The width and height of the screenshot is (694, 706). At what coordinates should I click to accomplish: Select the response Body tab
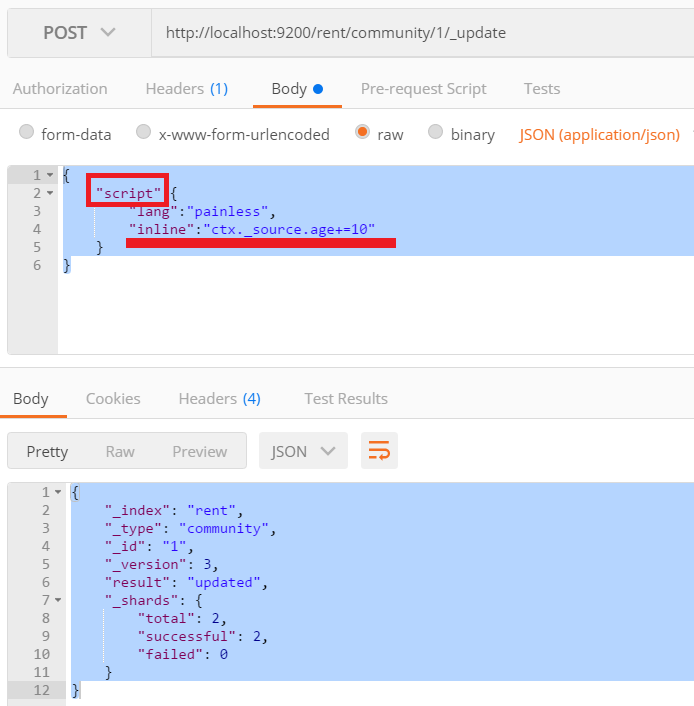point(31,399)
